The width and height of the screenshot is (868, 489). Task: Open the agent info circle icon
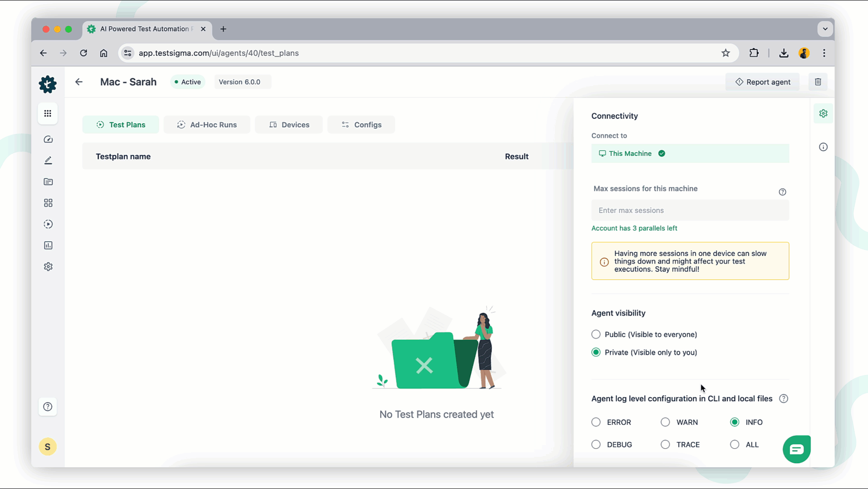823,147
